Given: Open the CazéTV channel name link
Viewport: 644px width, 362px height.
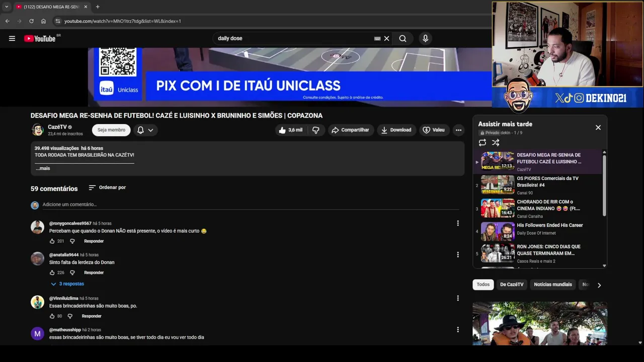Looking at the screenshot, I should [57, 127].
